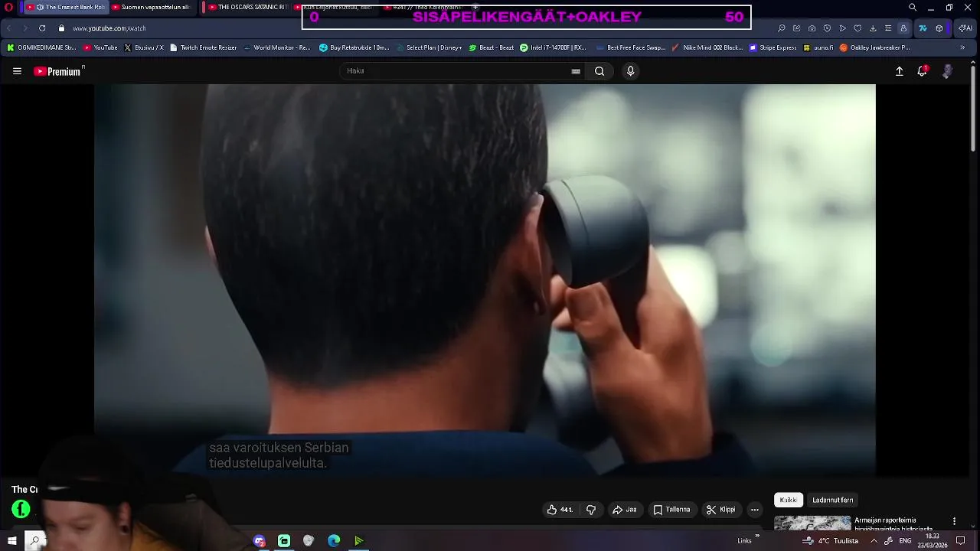980x551 pixels.
Task: Select the Kaikki filter chip
Action: pyautogui.click(x=788, y=500)
